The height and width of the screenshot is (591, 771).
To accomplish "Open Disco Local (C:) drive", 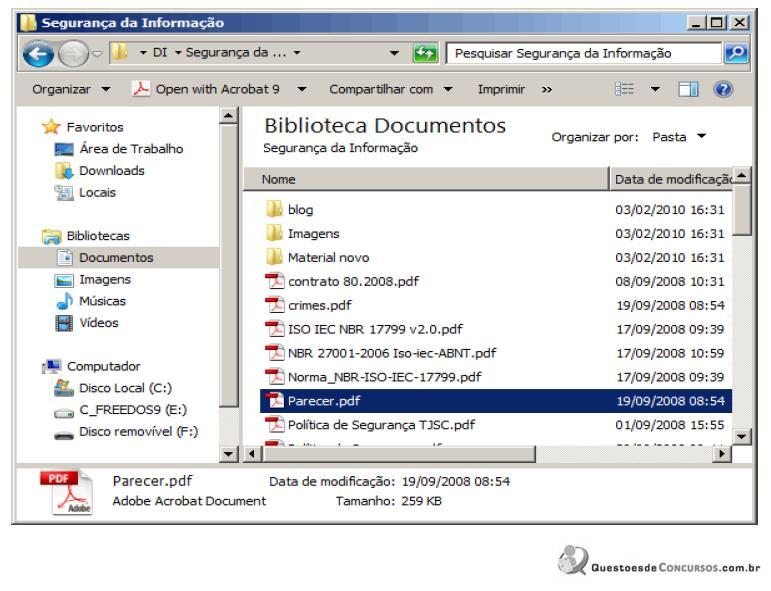I will point(125,388).
